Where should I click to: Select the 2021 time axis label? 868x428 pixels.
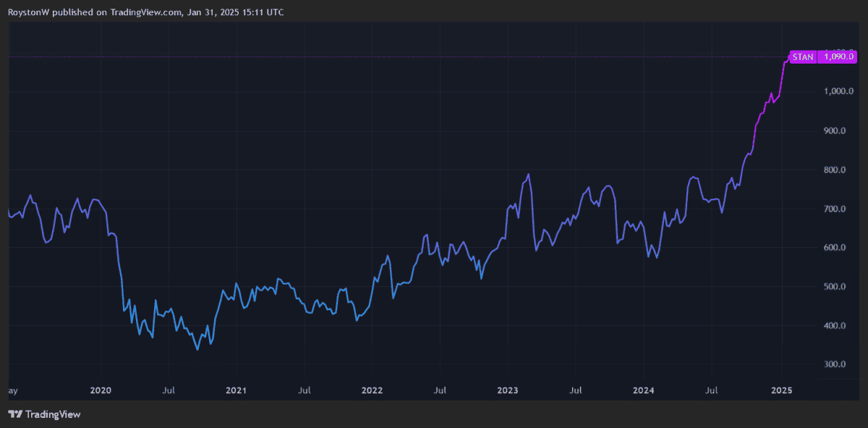tap(236, 390)
